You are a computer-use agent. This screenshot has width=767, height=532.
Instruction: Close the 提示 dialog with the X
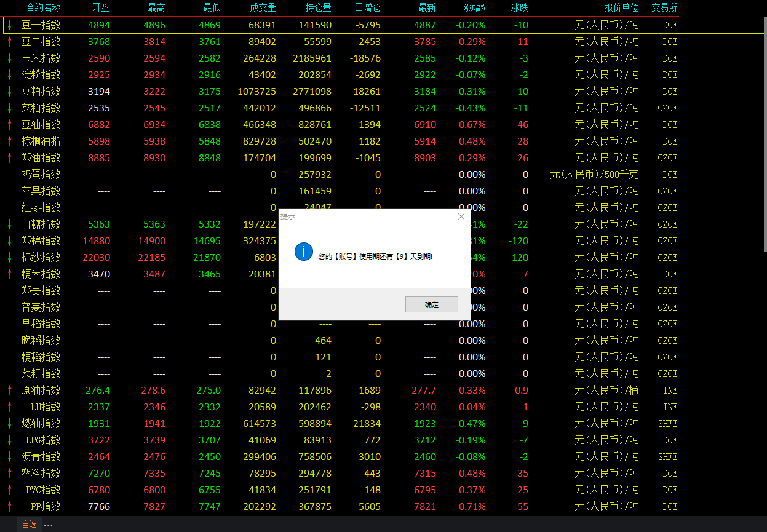coord(461,216)
